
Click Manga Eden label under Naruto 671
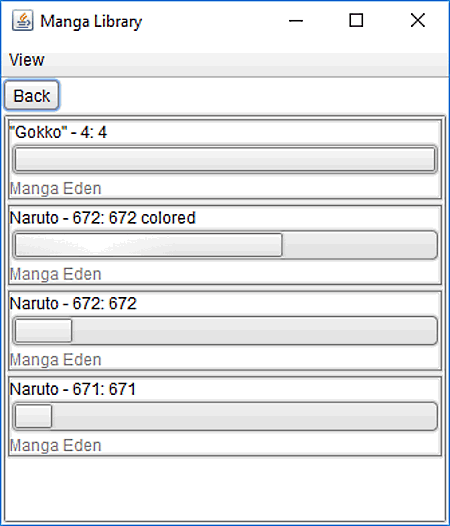55,445
